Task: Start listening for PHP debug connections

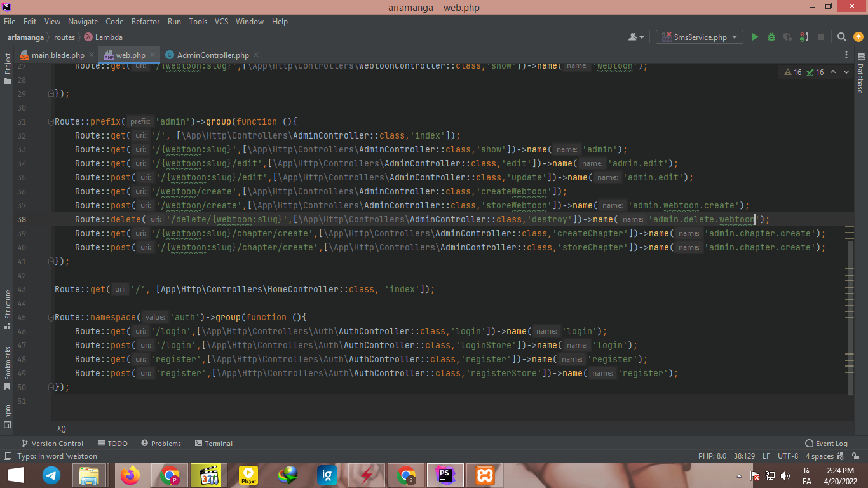Action: pyautogui.click(x=804, y=37)
